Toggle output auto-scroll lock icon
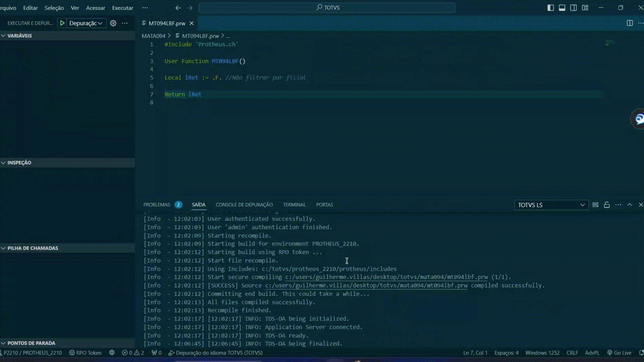 pos(607,205)
